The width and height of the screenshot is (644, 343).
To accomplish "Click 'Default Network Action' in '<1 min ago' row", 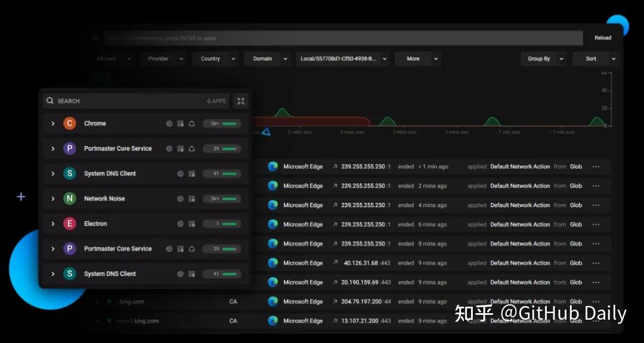I will (x=520, y=166).
